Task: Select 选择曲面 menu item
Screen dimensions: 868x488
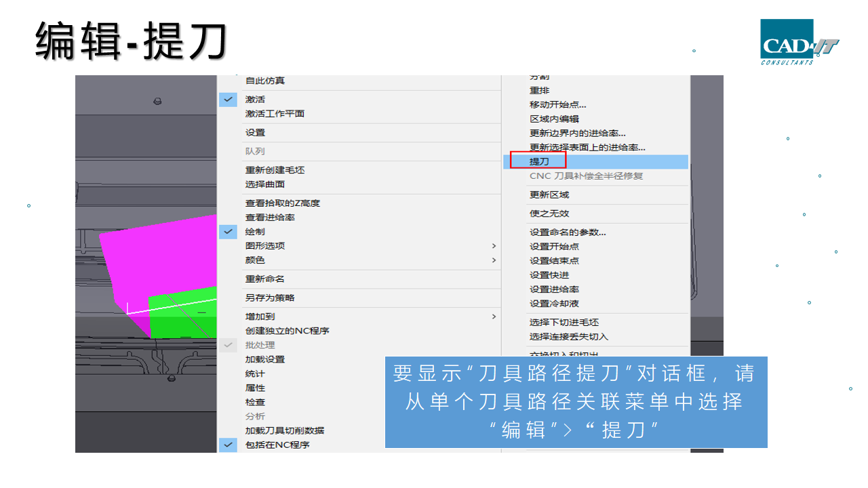Action: (265, 184)
